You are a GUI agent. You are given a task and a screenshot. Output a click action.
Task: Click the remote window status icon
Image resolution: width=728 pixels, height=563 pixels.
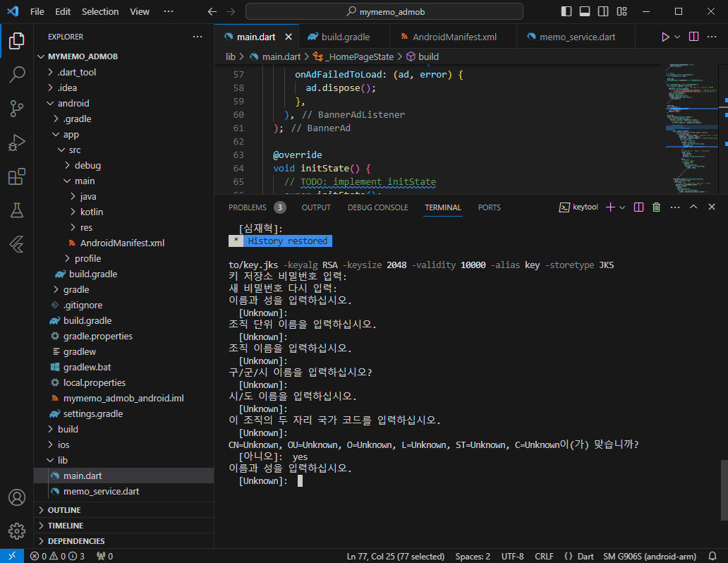(x=11, y=556)
